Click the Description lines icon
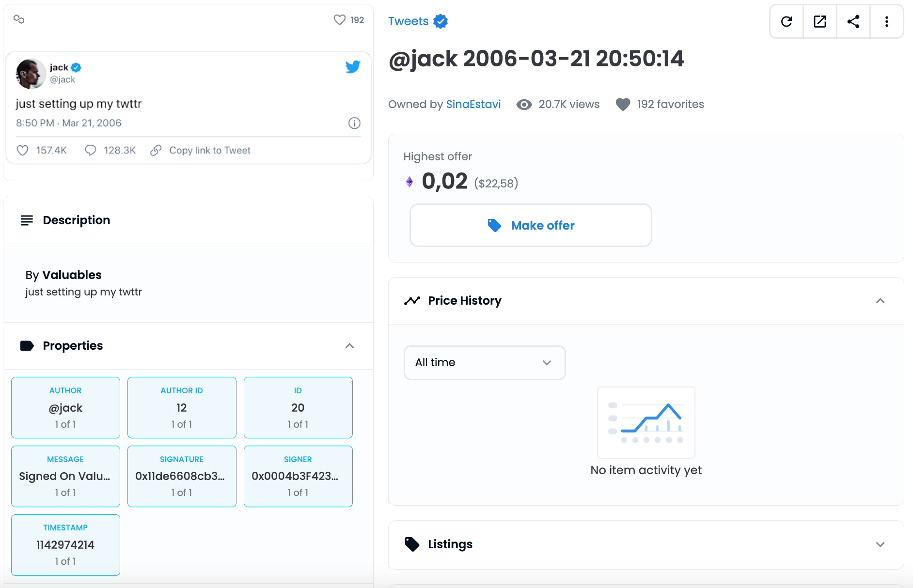913x588 pixels. 27,220
